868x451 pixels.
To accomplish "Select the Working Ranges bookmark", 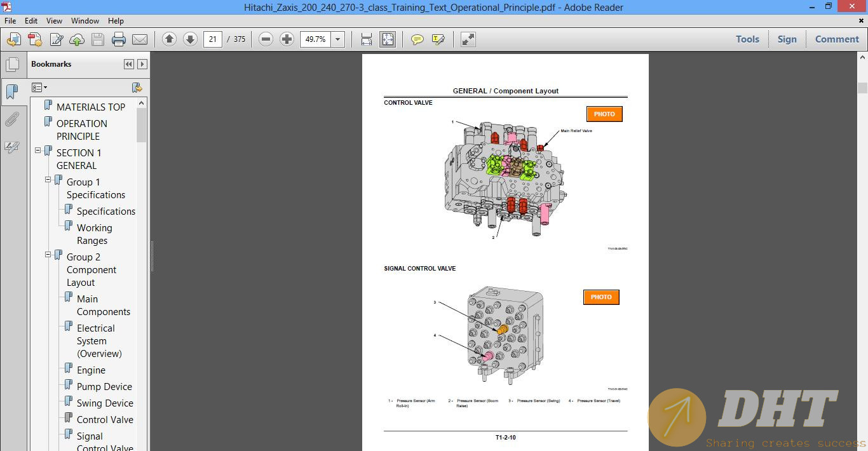I will tap(95, 234).
